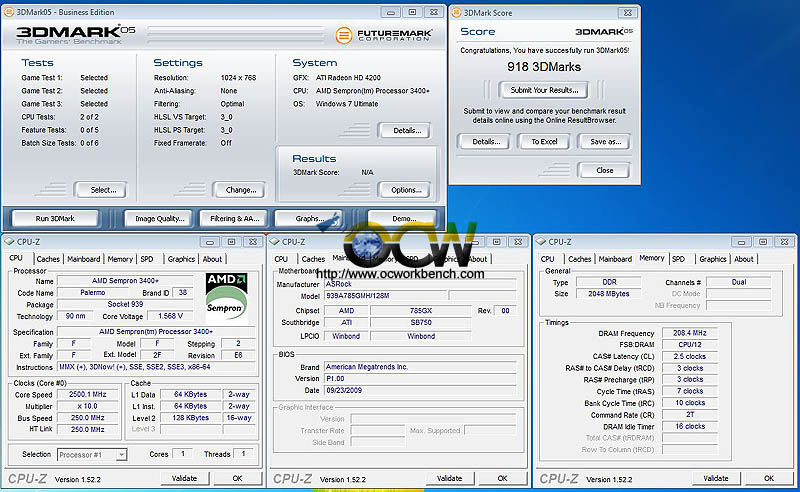Switch to Mainboard tab in left CPU-Z
800x492 pixels.
click(84, 259)
